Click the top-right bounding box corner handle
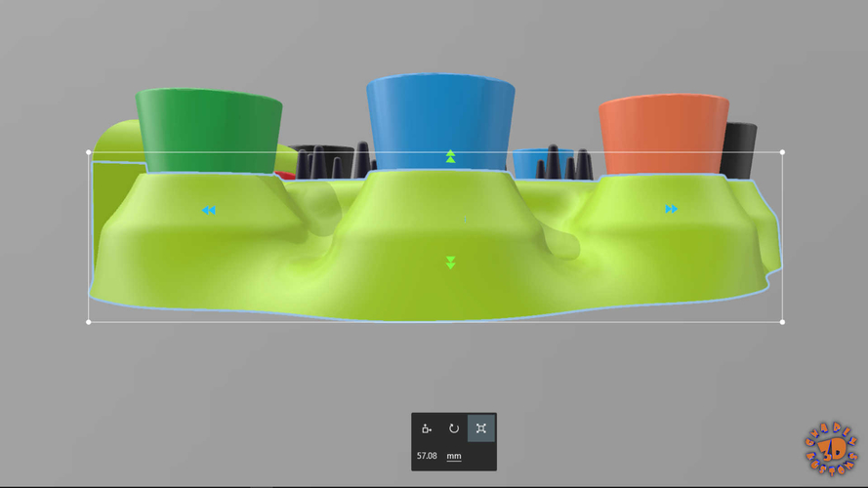The width and height of the screenshot is (868, 488). [x=782, y=152]
